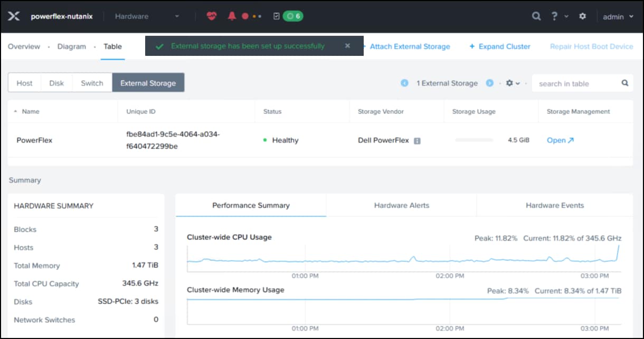Select the Host tab
The width and height of the screenshot is (644, 339).
click(24, 83)
